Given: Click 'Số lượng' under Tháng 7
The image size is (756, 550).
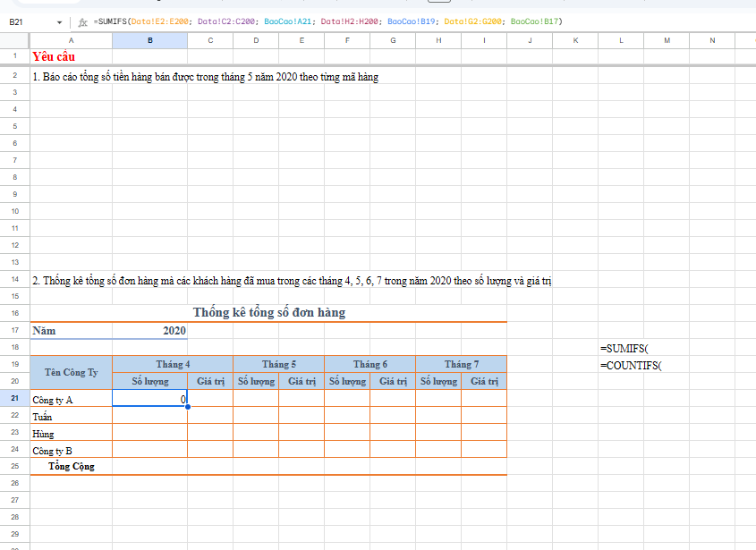Looking at the screenshot, I should click(438, 381).
